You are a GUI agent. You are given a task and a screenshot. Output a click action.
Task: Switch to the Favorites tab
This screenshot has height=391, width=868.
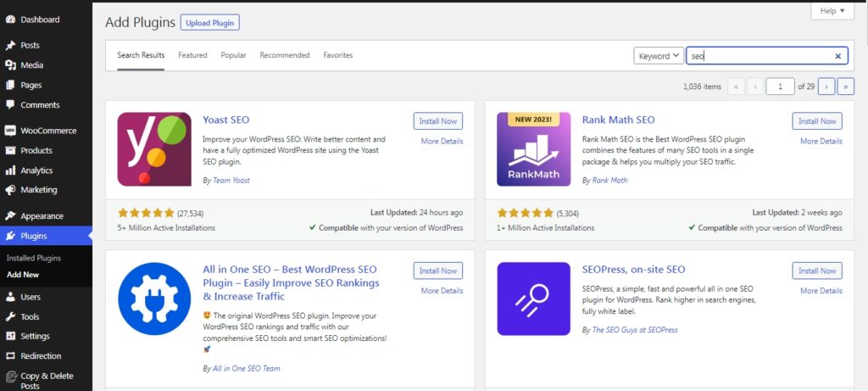[x=337, y=55]
